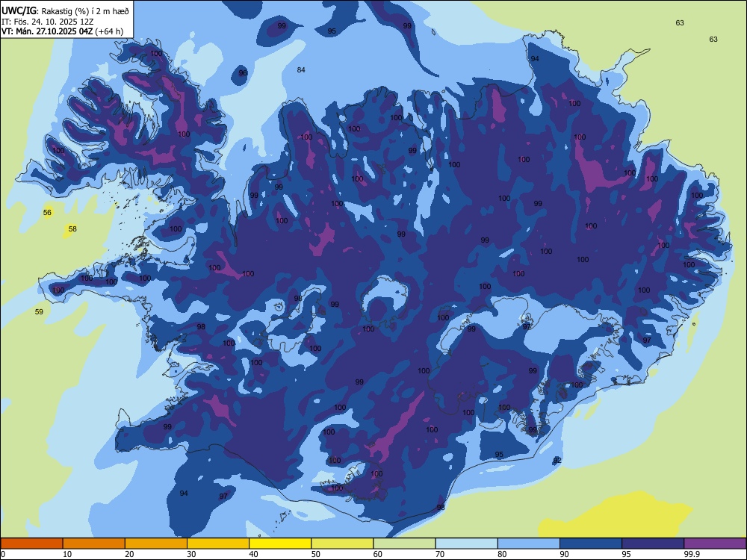Select the '70' legend scale label
The image size is (747, 560).
pyautogui.click(x=440, y=554)
